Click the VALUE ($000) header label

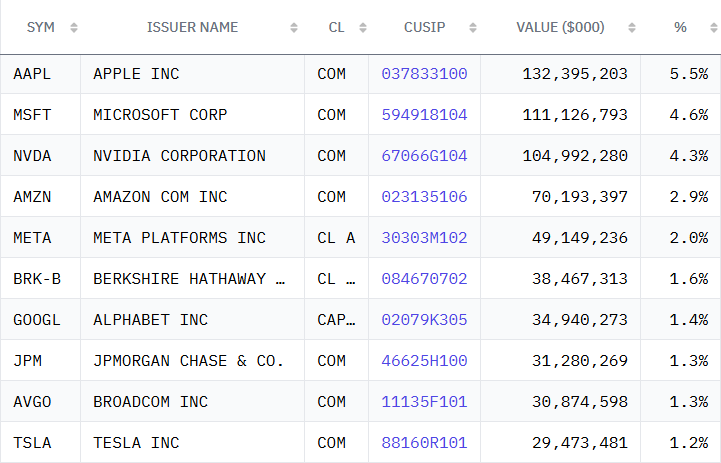[x=560, y=28]
